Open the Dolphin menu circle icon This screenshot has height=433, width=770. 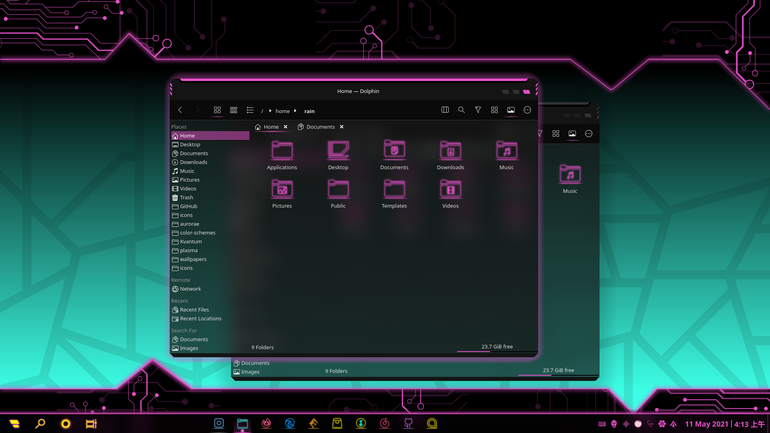click(x=527, y=110)
